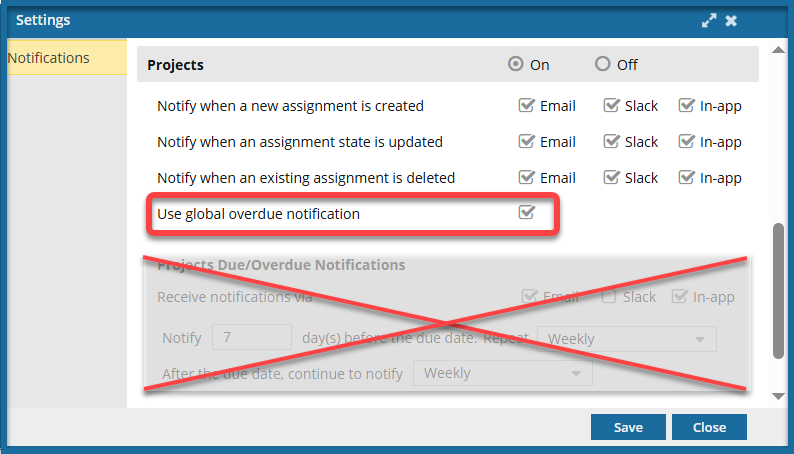Toggle Slack for new assignment created
The height and width of the screenshot is (454, 794).
click(x=611, y=105)
